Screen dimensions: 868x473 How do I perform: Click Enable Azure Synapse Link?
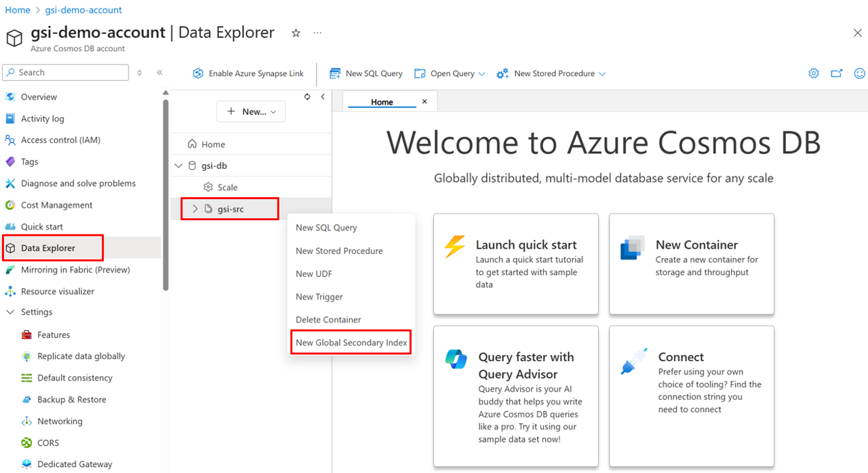(248, 73)
